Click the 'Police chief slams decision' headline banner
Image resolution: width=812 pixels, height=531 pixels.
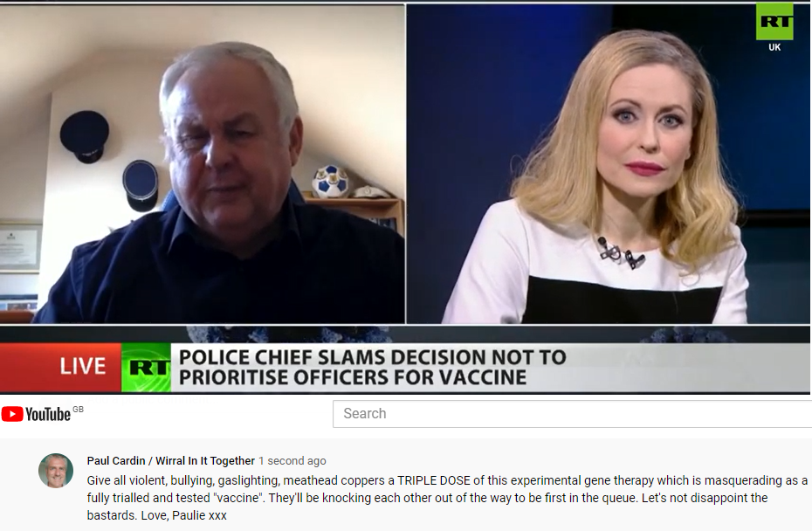click(491, 368)
